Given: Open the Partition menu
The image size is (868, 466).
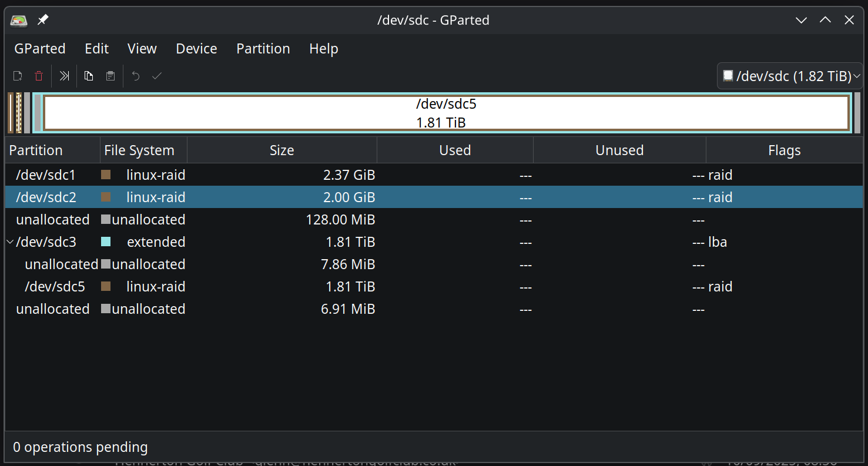Looking at the screenshot, I should click(263, 49).
